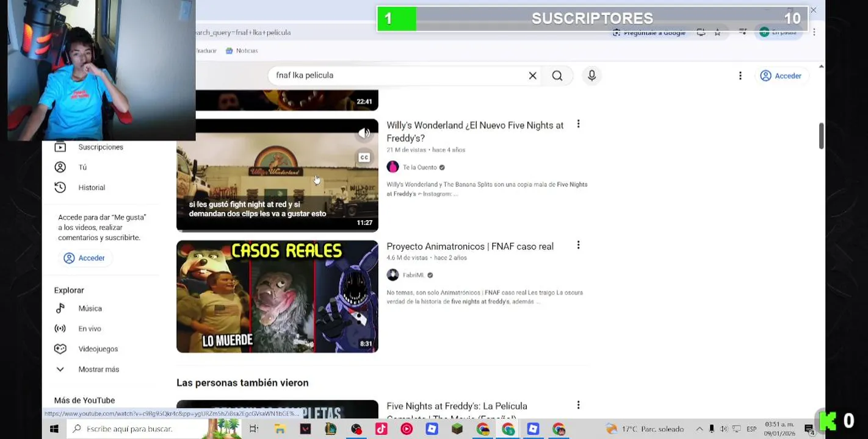Toggle captions on the Willy's Wonderland preview
The image size is (868, 439).
coord(364,157)
